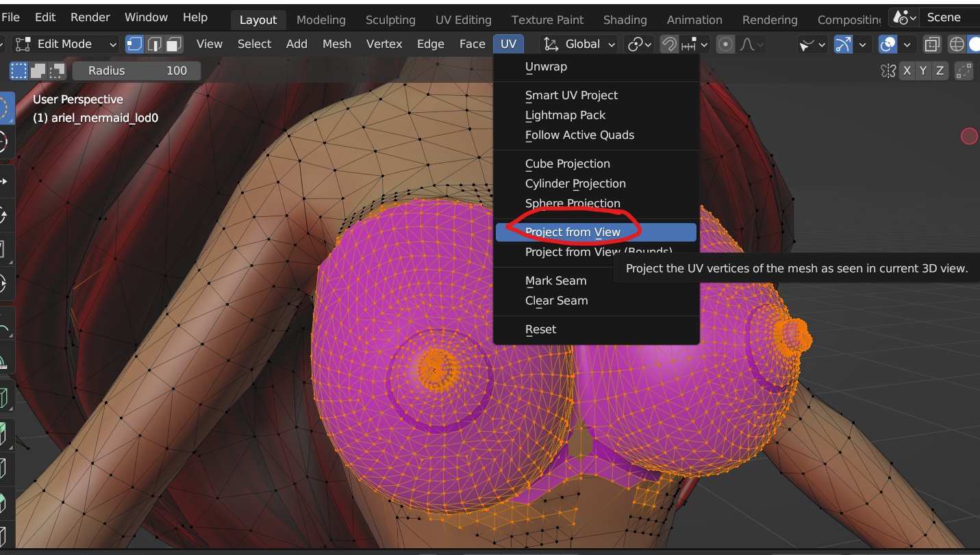Toggle X-ray view
The height and width of the screenshot is (555, 980).
[932, 44]
